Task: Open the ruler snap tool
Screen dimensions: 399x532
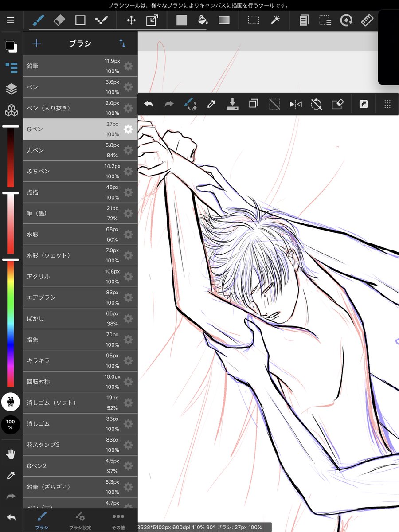Action: click(367, 20)
